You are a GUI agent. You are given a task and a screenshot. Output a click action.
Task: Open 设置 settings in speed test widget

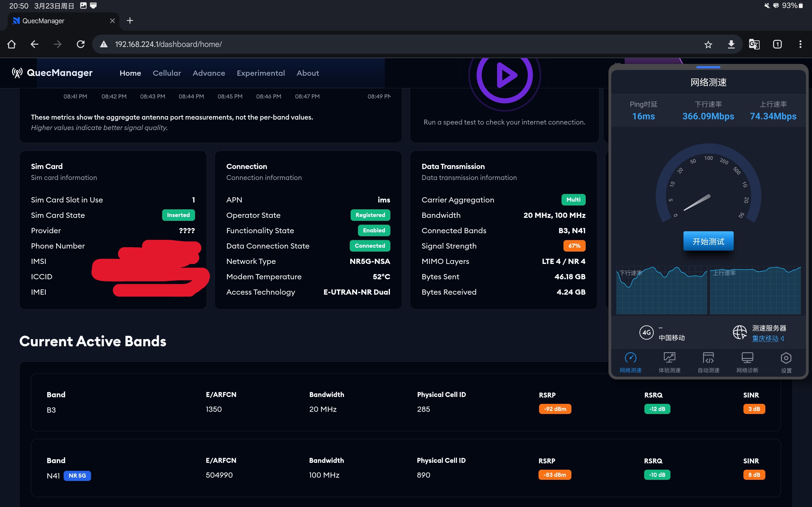pos(786,362)
